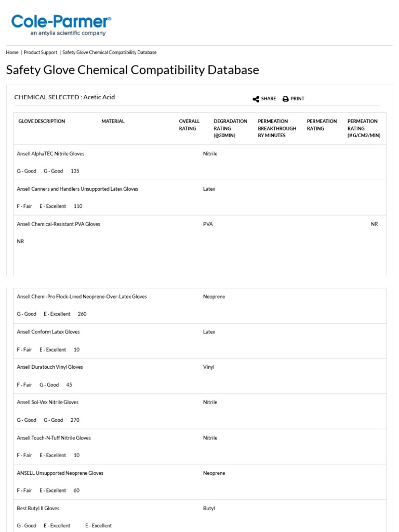Click the PRINT button label
This screenshot has width=399, height=532.
pyautogui.click(x=297, y=99)
